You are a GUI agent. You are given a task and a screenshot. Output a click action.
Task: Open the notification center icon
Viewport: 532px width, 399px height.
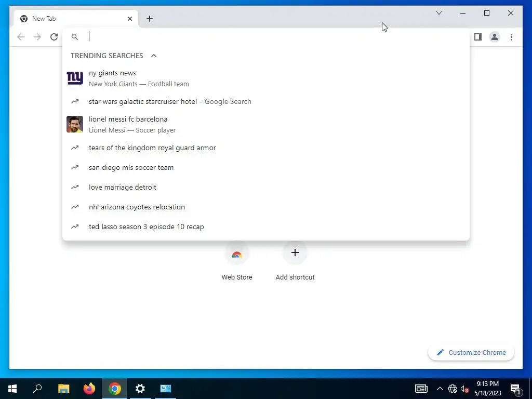click(x=515, y=389)
